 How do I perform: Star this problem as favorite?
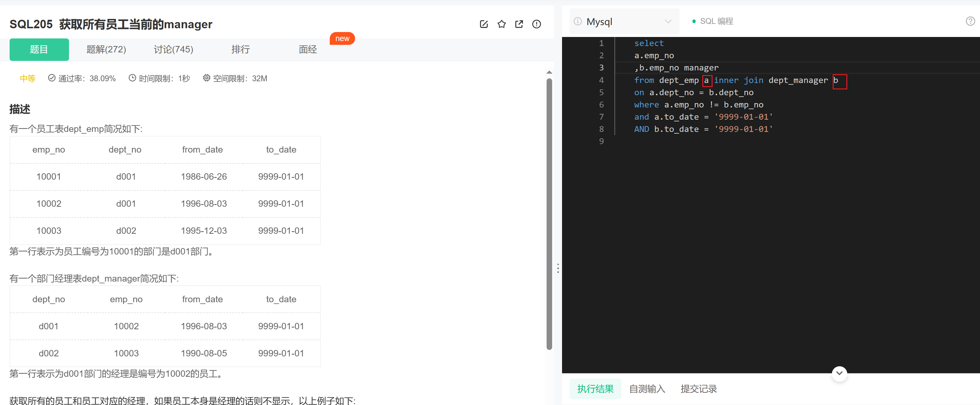(x=501, y=24)
